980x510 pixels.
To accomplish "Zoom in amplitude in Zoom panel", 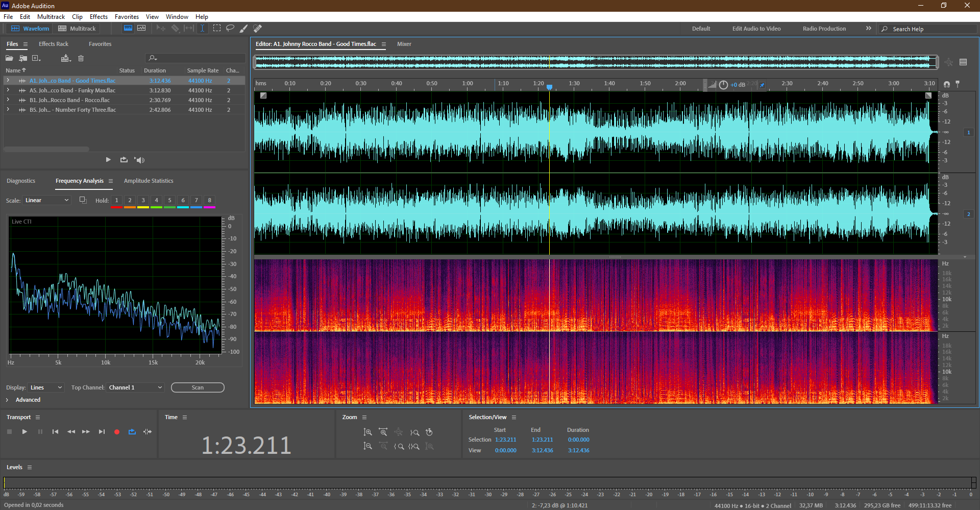I will (367, 432).
